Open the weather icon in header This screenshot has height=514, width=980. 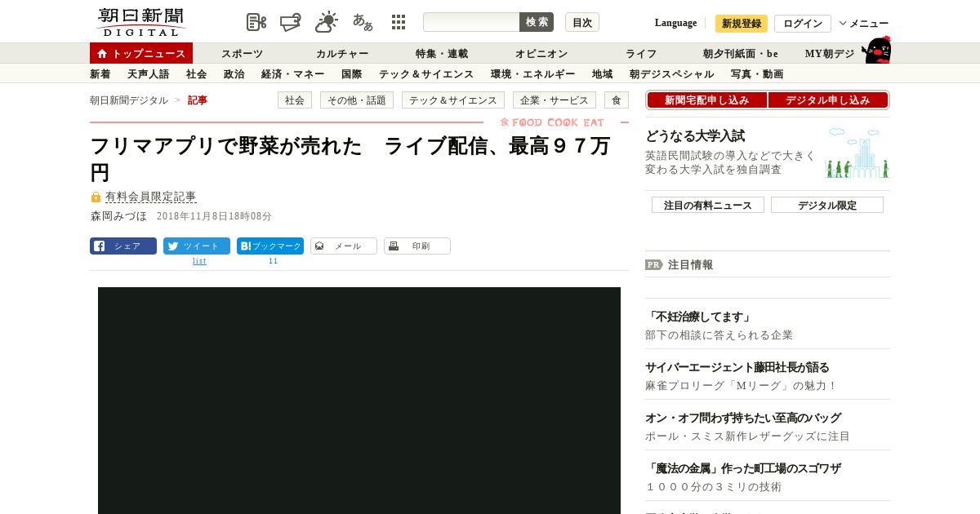pyautogui.click(x=327, y=22)
